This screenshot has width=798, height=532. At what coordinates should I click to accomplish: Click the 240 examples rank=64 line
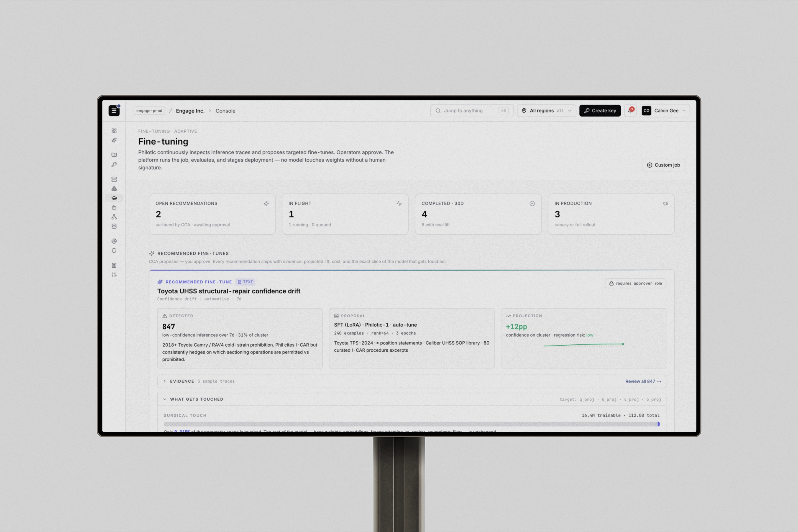pos(375,333)
